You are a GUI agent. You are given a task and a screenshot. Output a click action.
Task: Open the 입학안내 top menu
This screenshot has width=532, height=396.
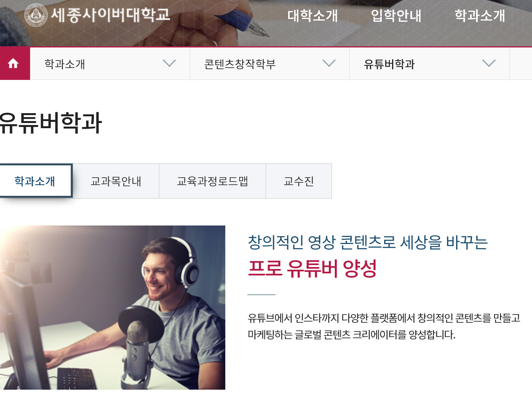pyautogui.click(x=396, y=15)
